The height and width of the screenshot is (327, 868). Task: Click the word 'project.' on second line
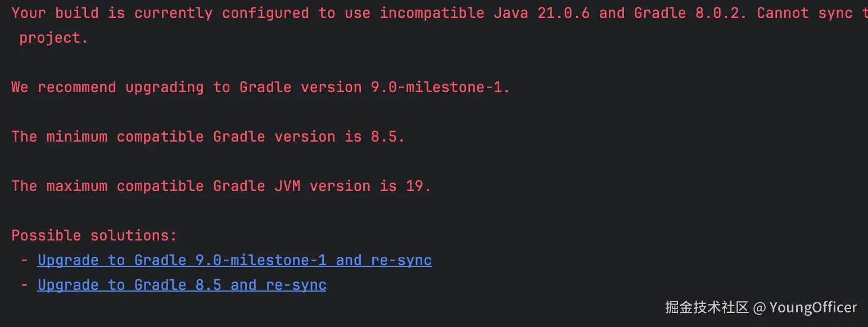click(54, 38)
